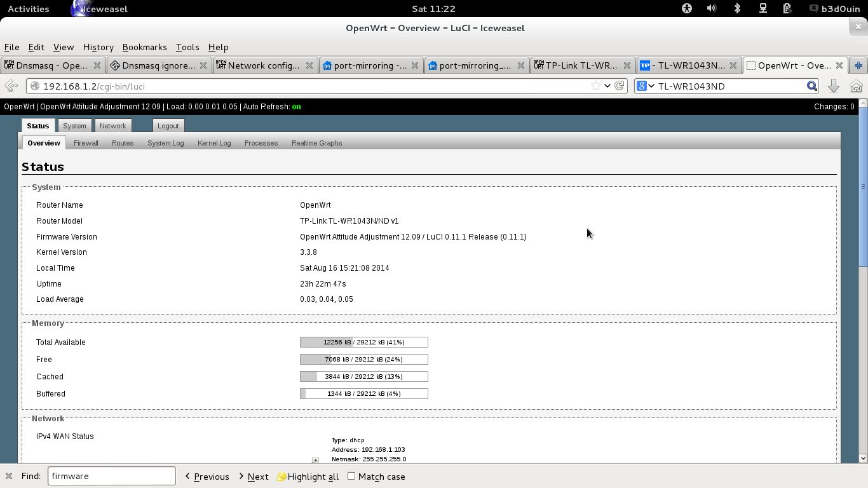Screen dimensions: 868x488
Task: Open the b3d0uin user menu
Action: pos(834,9)
